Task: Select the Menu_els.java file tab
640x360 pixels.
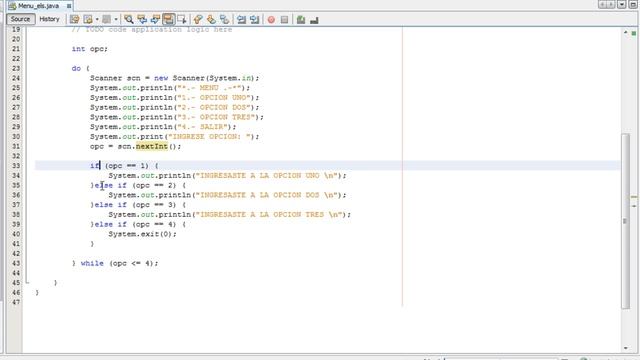Action: (x=39, y=6)
